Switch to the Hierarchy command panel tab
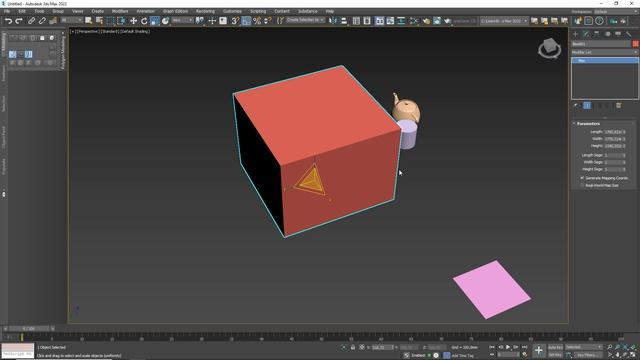 [x=597, y=34]
